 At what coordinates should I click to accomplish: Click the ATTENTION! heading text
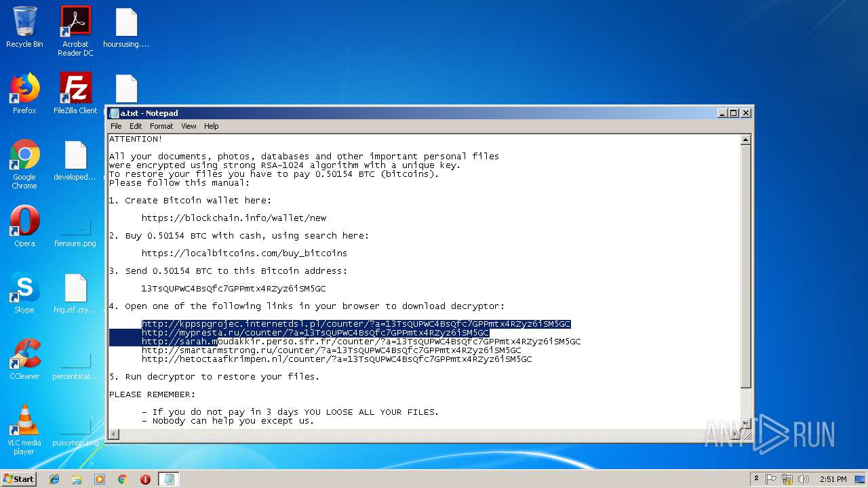tap(136, 139)
